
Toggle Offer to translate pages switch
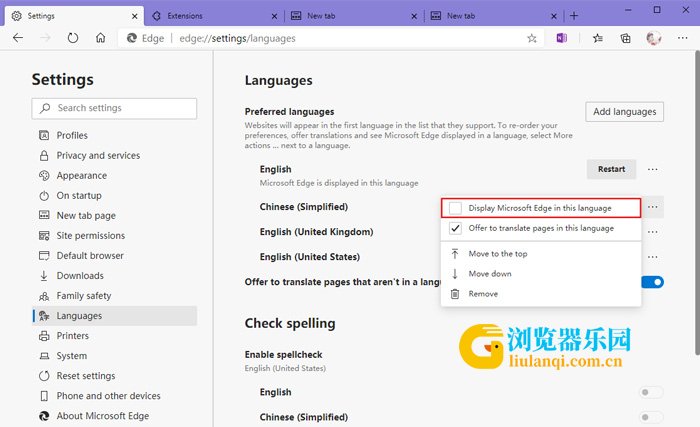pos(653,282)
